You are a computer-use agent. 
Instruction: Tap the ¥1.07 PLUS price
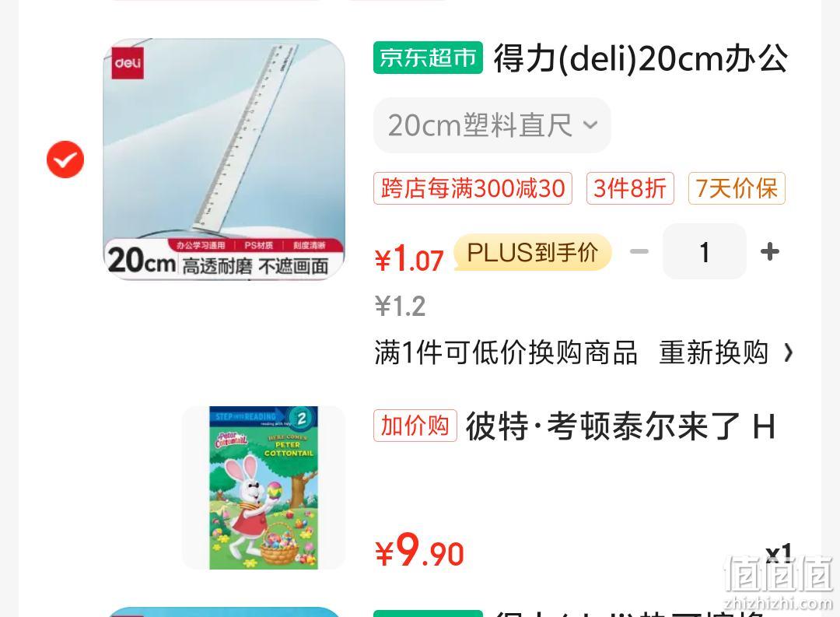tap(409, 259)
